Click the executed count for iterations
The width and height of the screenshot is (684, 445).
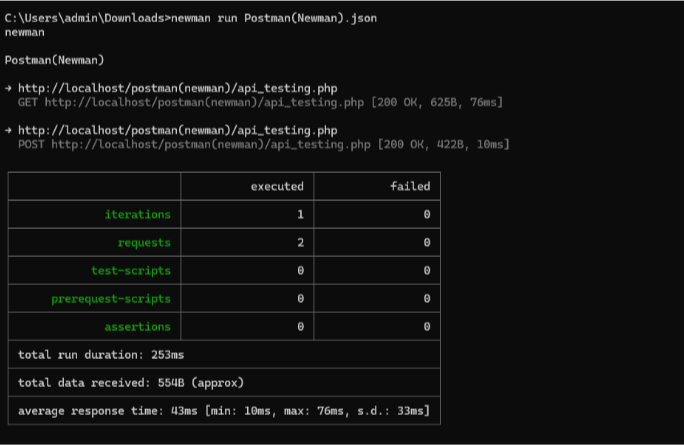(300, 214)
